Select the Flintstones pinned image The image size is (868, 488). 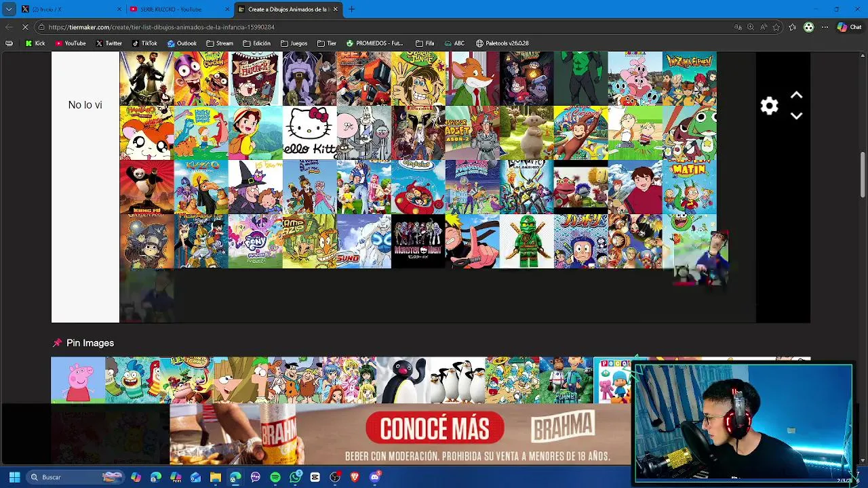(295, 380)
